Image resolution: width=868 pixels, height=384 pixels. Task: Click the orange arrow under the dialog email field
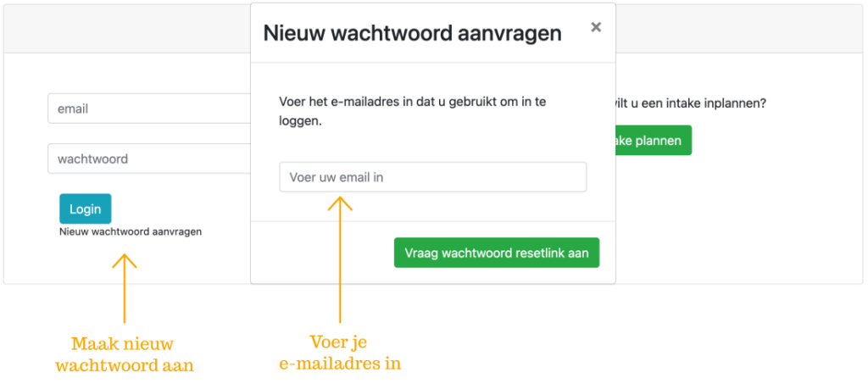coord(340,254)
